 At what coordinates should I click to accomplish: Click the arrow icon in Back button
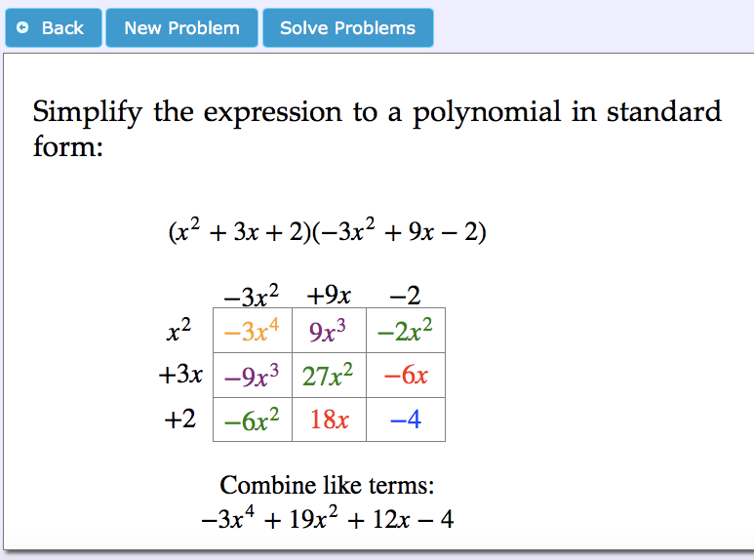click(x=24, y=28)
